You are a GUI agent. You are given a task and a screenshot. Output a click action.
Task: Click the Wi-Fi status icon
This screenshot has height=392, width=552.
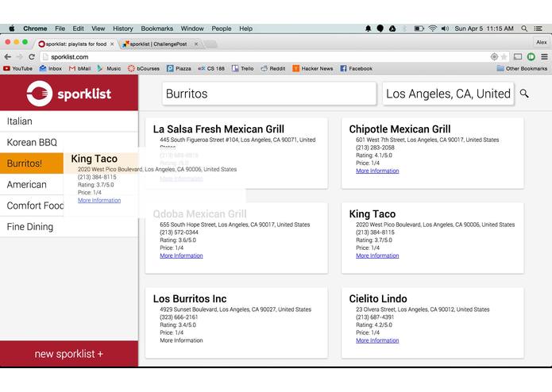click(433, 29)
